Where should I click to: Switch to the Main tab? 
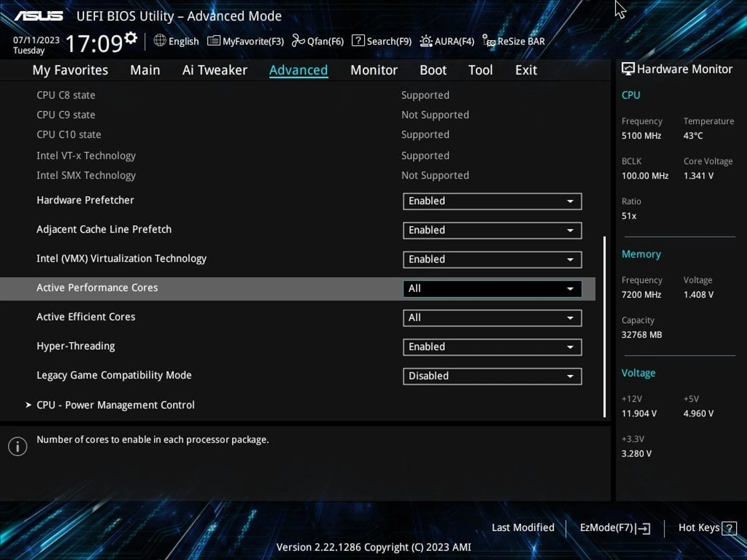(x=145, y=70)
